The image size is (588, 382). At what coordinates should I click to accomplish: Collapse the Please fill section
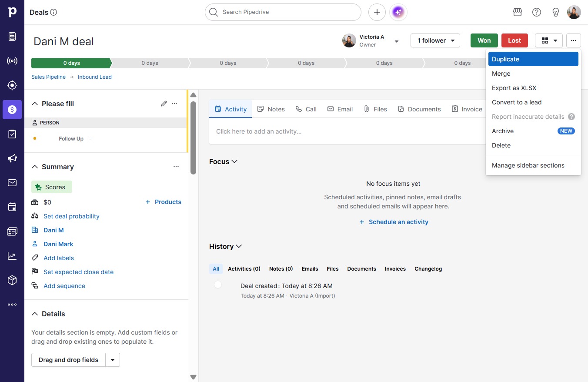[x=35, y=104]
